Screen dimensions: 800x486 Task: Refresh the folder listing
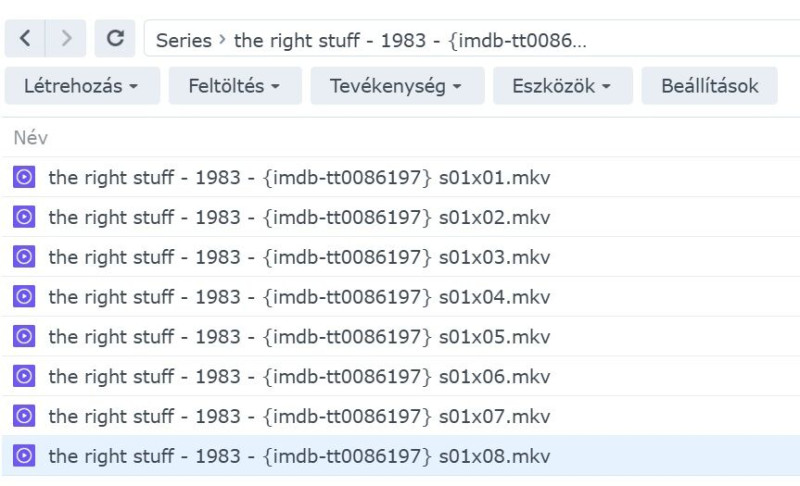115,38
